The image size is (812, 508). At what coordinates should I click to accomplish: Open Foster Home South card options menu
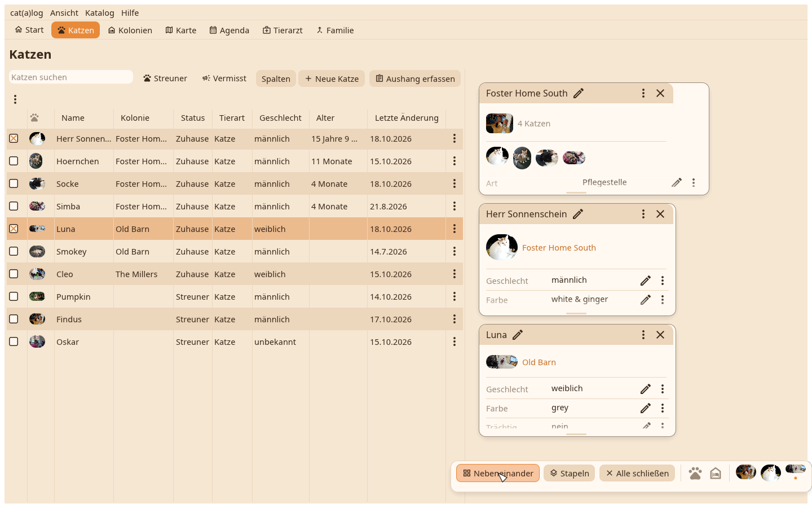(643, 93)
